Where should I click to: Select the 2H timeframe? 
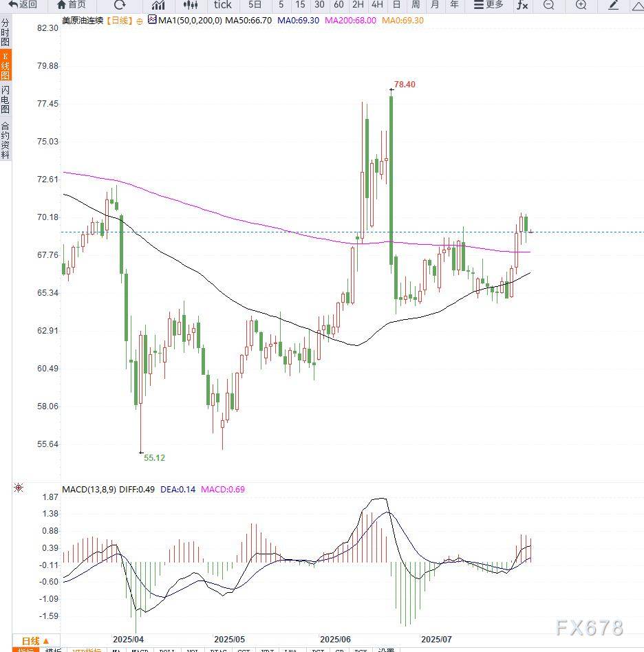(358, 5)
